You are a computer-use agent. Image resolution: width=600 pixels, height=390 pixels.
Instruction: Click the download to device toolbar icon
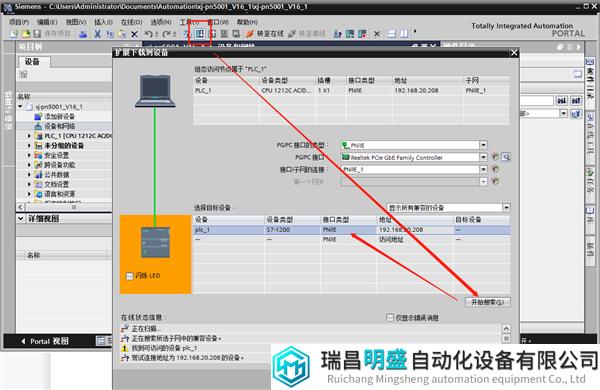pyautogui.click(x=200, y=34)
